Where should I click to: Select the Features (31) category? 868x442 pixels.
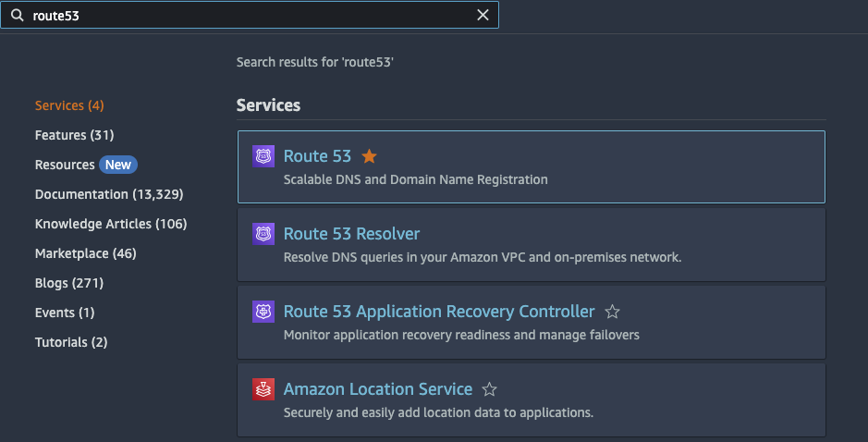point(74,135)
